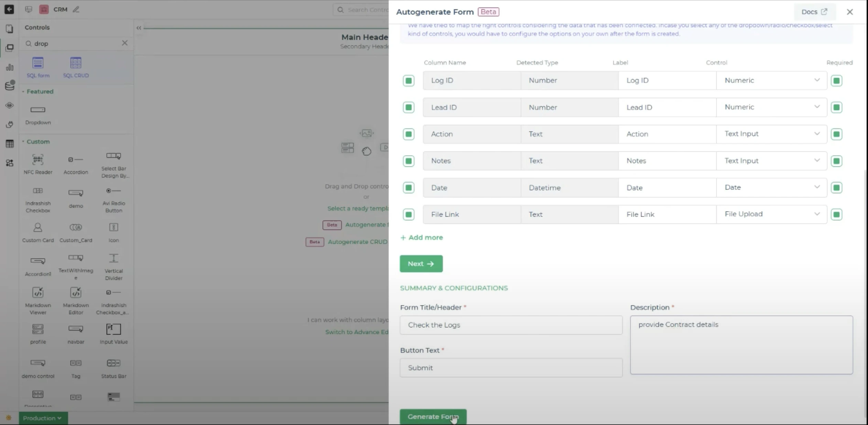
Task: Click the back arrow icon at top-left
Action: pos(9,9)
